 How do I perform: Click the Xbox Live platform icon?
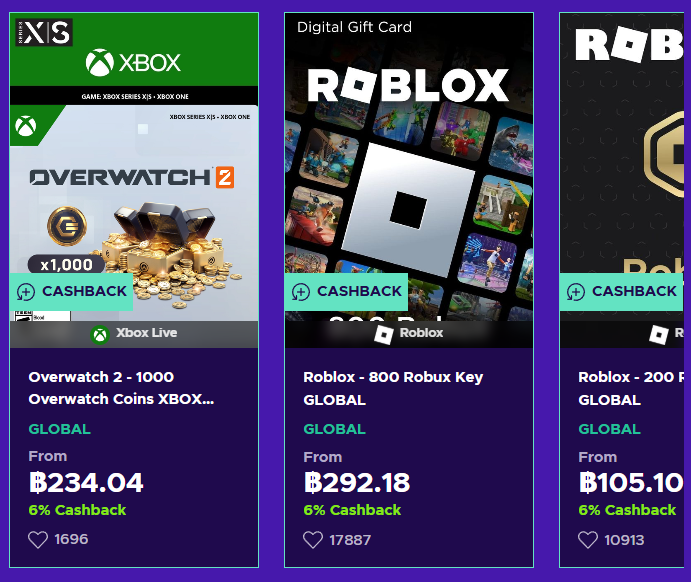(100, 334)
